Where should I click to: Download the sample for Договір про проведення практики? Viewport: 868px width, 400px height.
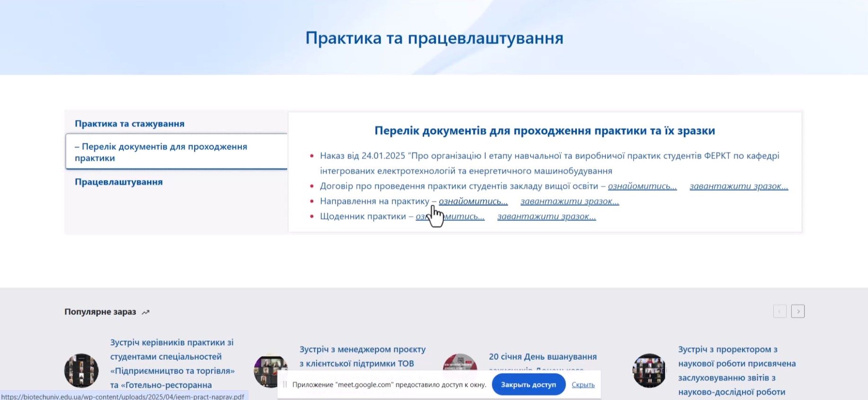coord(738,186)
